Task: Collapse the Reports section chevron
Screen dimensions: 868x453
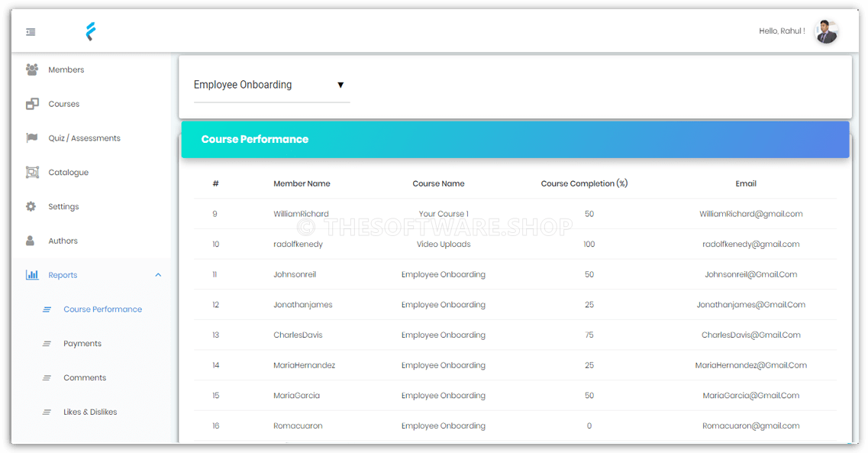Action: click(158, 274)
